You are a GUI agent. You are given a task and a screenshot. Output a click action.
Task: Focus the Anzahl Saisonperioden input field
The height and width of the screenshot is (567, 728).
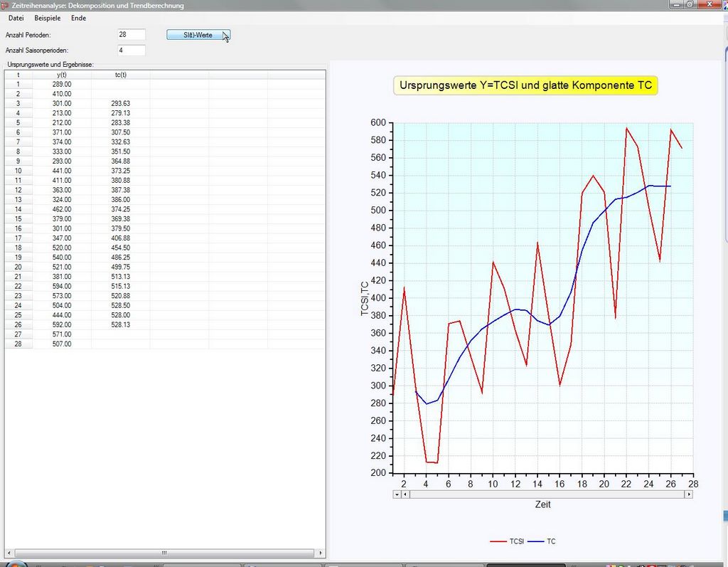[132, 51]
